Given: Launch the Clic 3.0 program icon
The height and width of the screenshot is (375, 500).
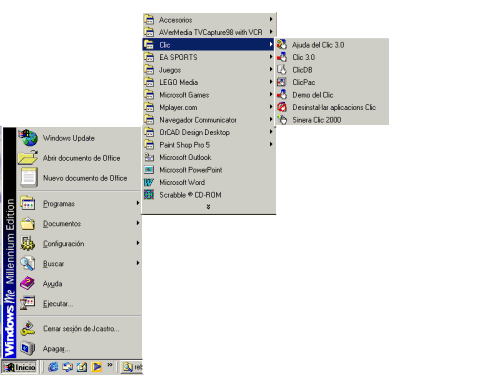Looking at the screenshot, I should pyautogui.click(x=282, y=57).
